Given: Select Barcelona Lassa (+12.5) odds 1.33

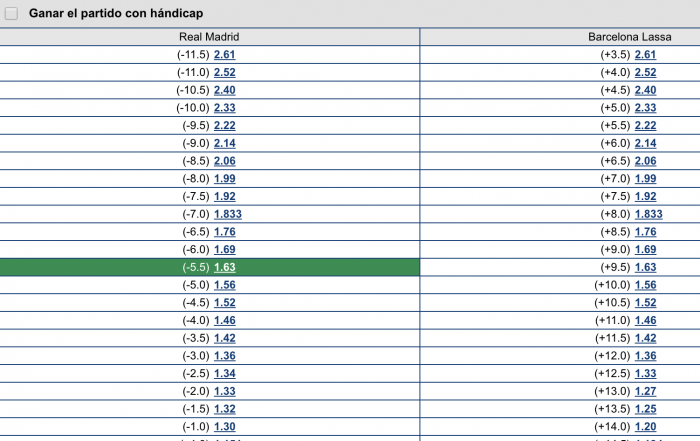Looking at the screenshot, I should tap(646, 374).
